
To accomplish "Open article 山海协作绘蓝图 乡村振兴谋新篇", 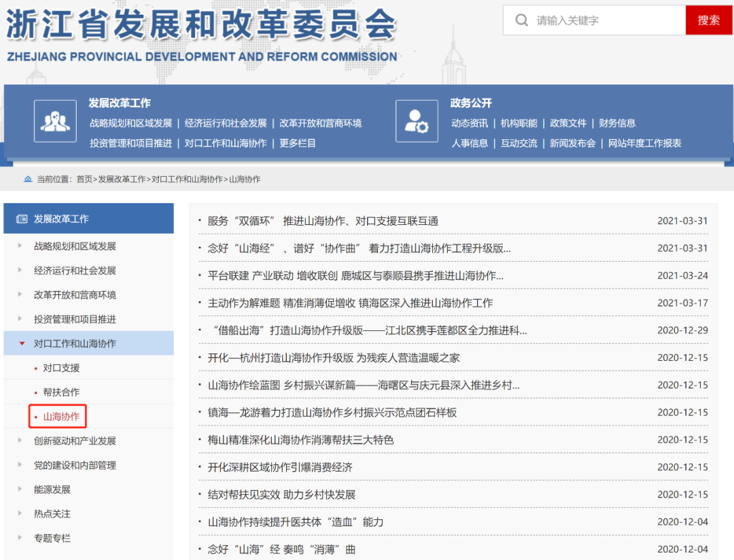I will point(364,385).
